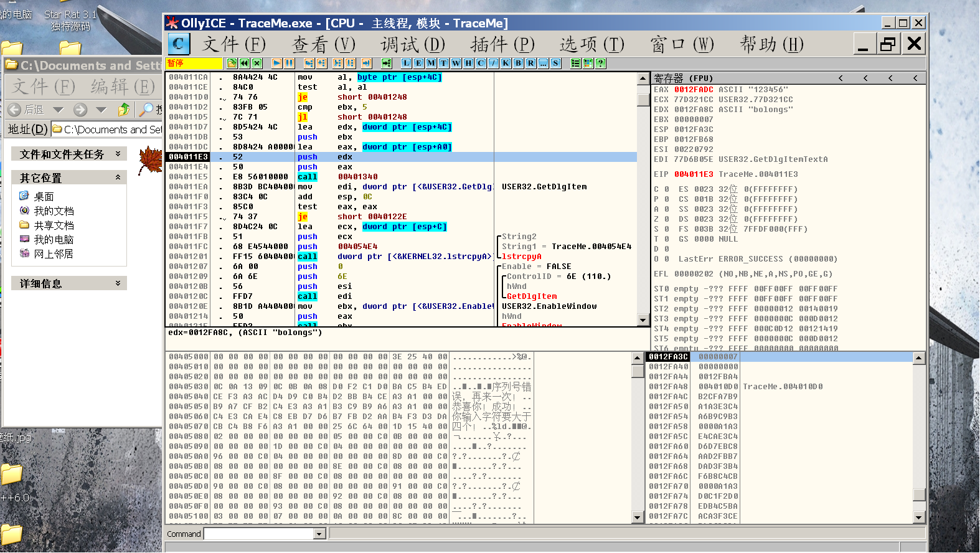980x553 pixels.
Task: Collapse the 其它位置 panel section
Action: point(118,177)
